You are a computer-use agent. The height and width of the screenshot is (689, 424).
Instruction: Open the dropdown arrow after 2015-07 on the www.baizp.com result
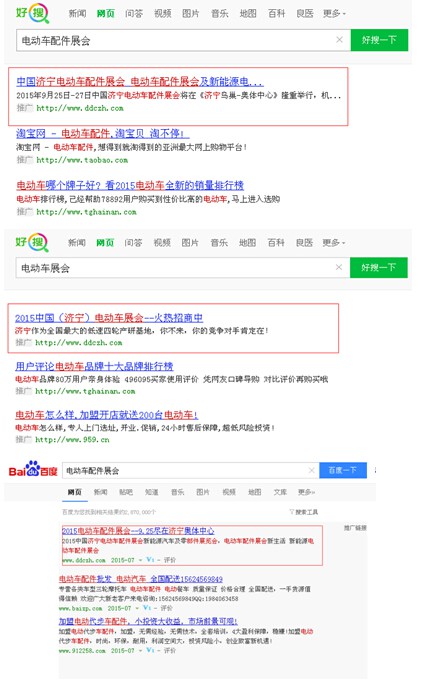[137, 609]
